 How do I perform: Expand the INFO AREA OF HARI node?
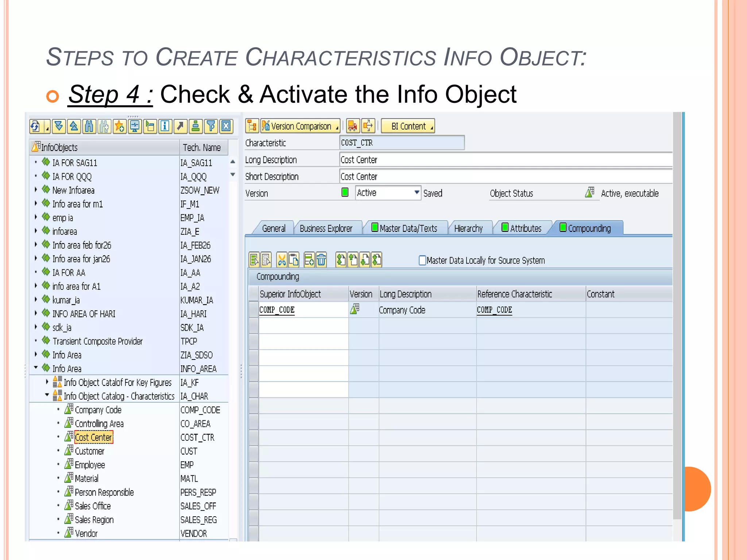(36, 313)
